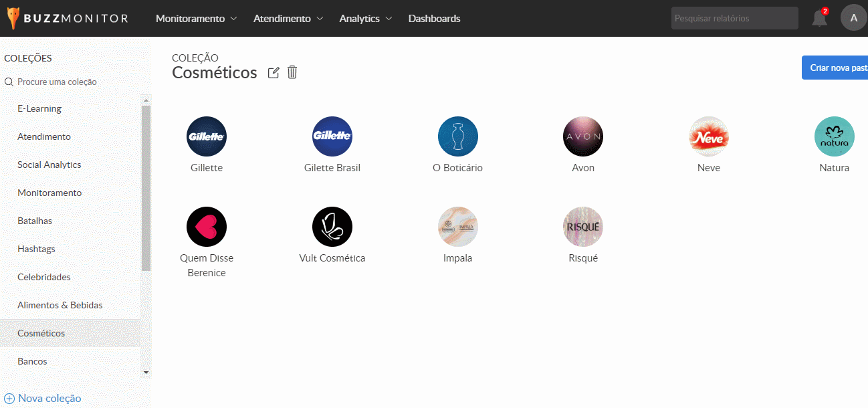868x408 pixels.
Task: Select the Hashtags collection in sidebar
Action: pyautogui.click(x=36, y=249)
